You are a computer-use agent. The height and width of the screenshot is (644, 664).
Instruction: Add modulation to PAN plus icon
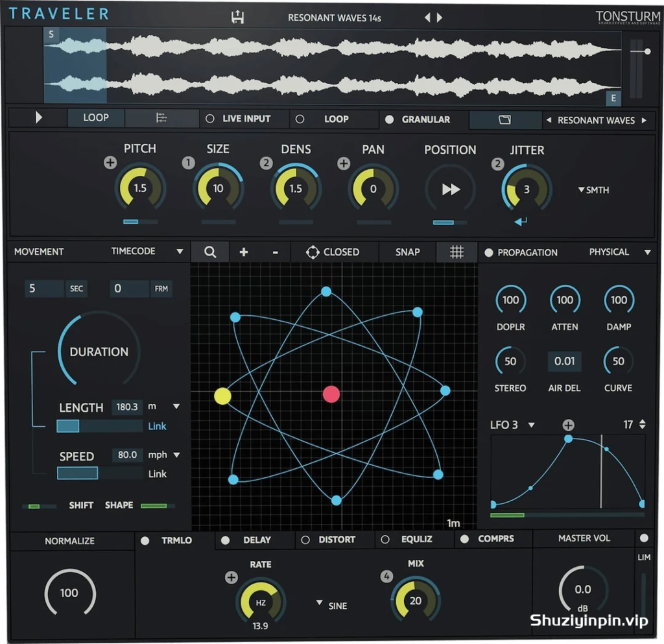344,163
